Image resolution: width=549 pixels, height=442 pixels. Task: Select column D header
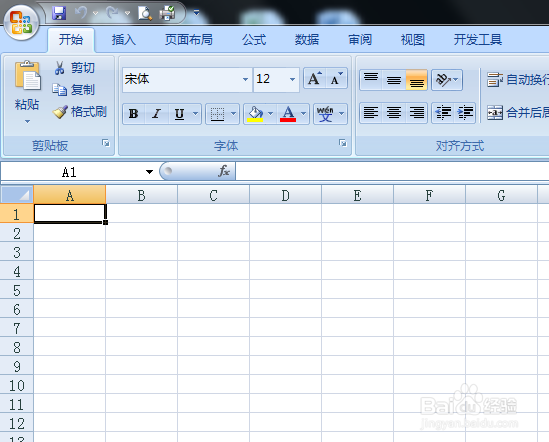coord(285,195)
